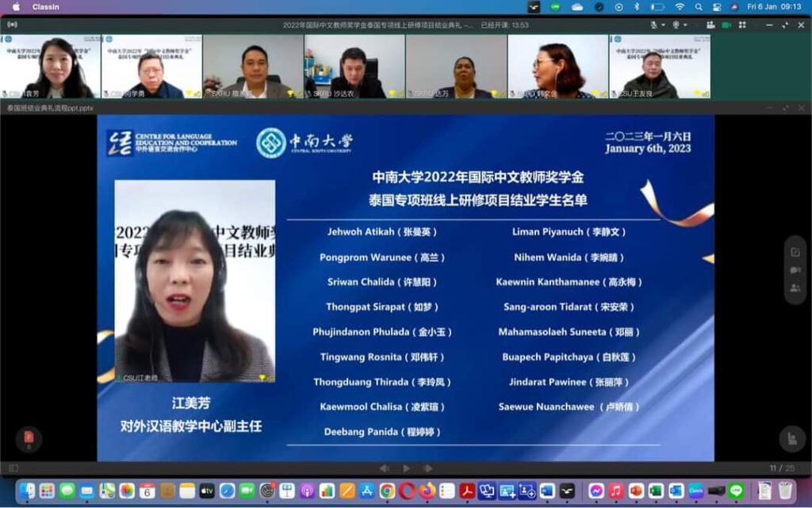Select the first video tile of the woman with headset
Image resolution: width=812 pixels, height=508 pixels.
pos(50,67)
